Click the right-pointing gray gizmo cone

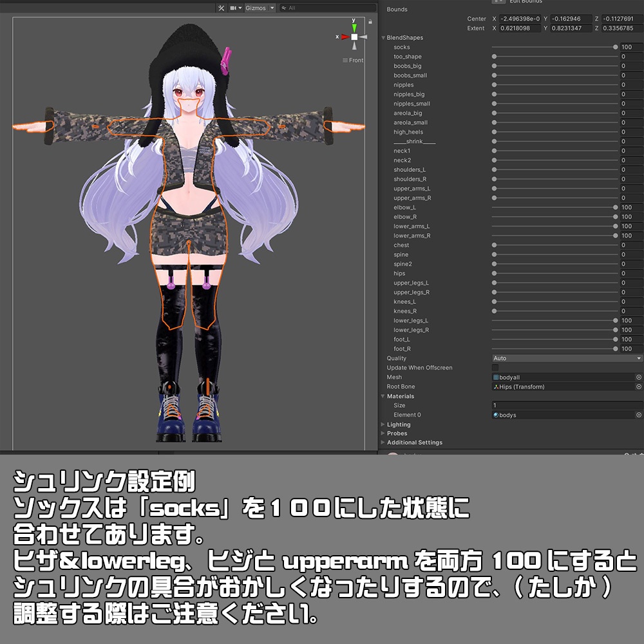coord(363,37)
